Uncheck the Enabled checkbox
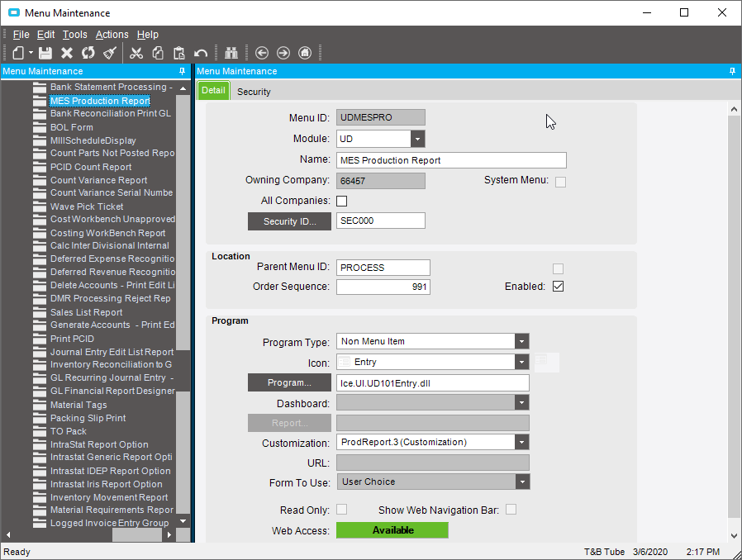 tap(558, 287)
